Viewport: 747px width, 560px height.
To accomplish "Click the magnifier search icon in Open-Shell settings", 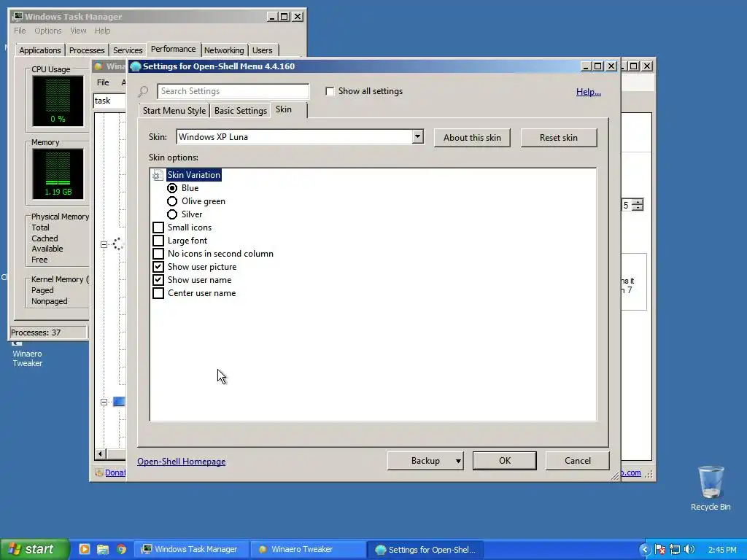I will (x=143, y=91).
